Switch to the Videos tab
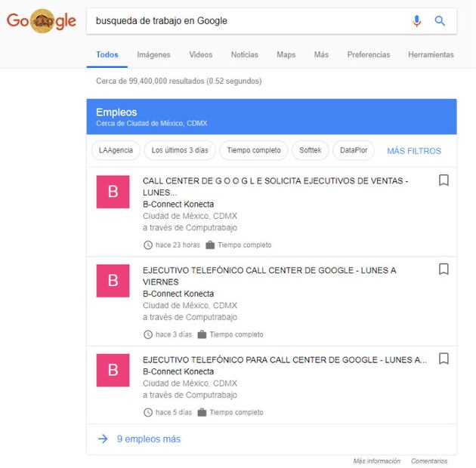Viewport: 476px width, 468px height. coord(201,55)
